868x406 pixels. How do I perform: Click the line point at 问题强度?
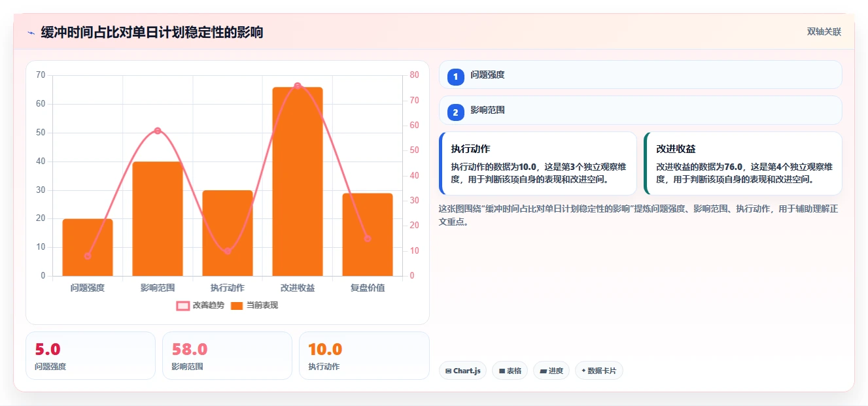(88, 256)
